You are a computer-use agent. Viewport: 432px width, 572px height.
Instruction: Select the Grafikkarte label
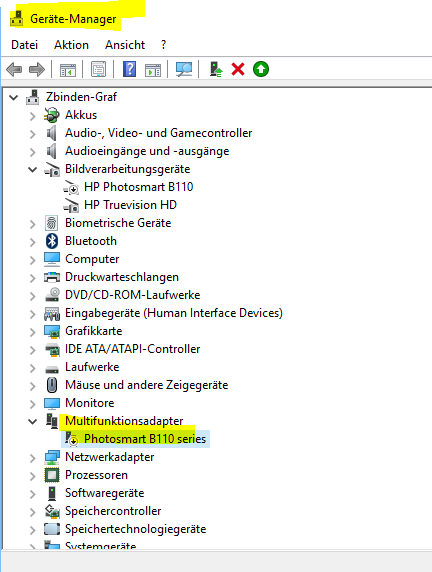(x=93, y=331)
